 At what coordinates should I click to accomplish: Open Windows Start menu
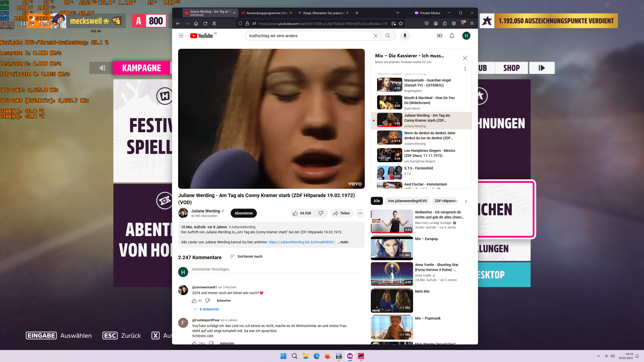283,356
